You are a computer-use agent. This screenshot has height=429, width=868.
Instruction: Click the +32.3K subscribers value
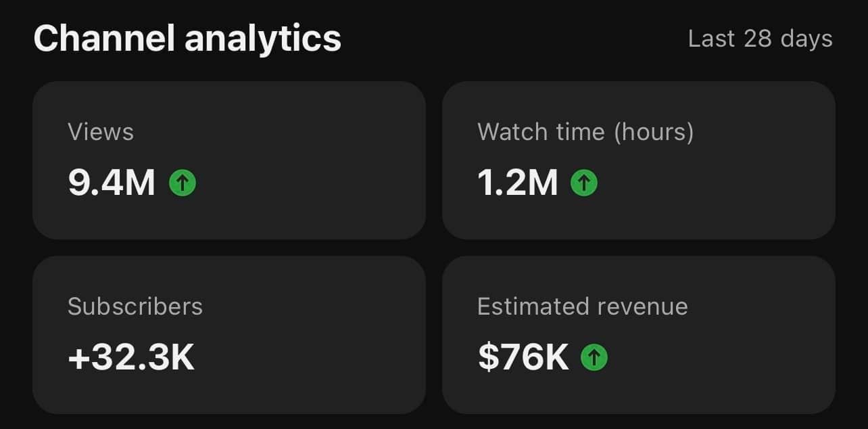[131, 357]
